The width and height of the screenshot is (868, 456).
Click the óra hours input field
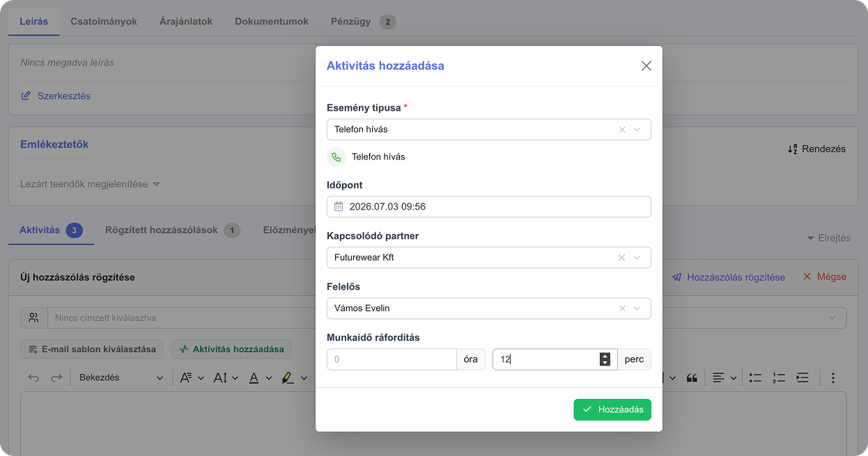tap(392, 359)
